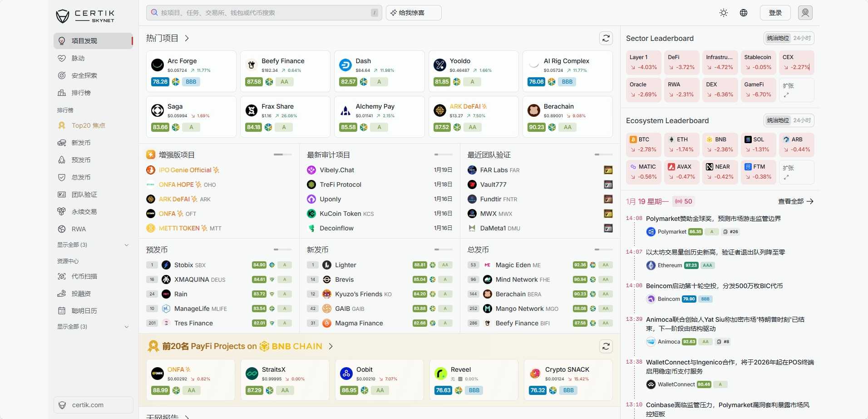This screenshot has height=419, width=868.
Task: Expand the resource center 显示全部 (3) list
Action: point(93,327)
